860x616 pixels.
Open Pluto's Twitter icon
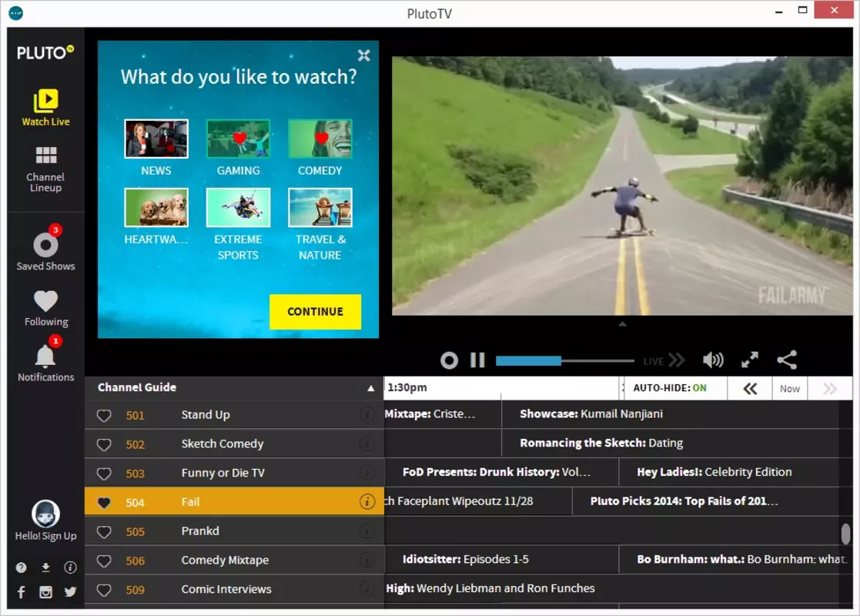pyautogui.click(x=70, y=592)
